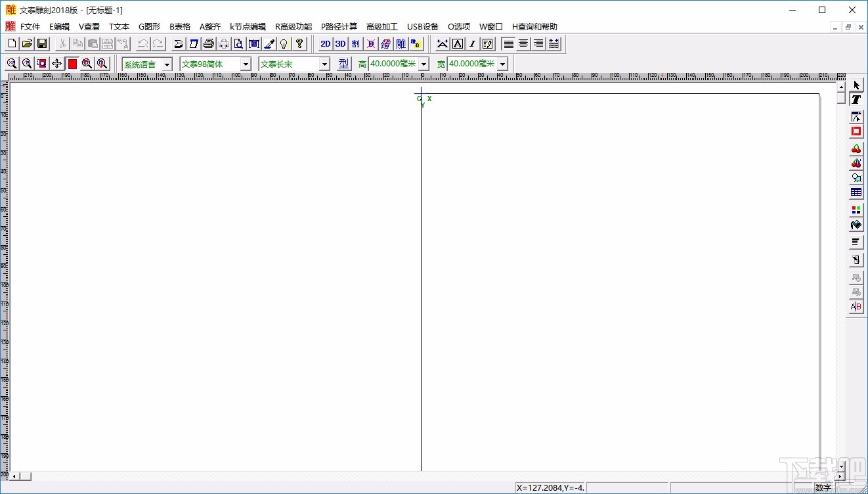The width and height of the screenshot is (868, 494).
Task: Click the printer icon in the toolbar
Action: tap(209, 44)
